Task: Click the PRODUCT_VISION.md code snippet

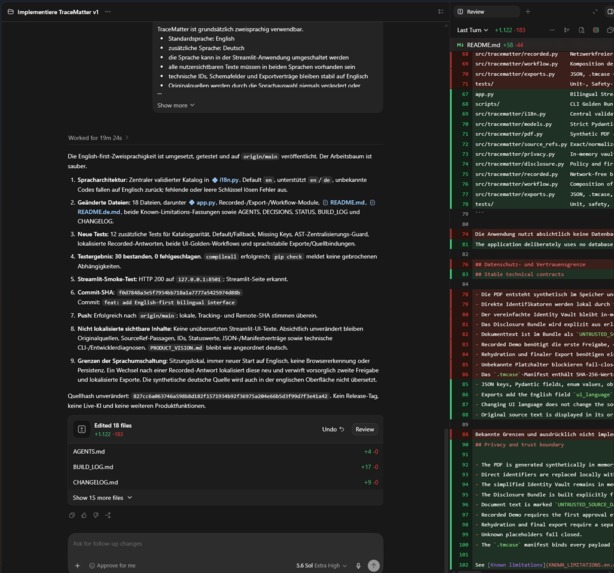Action: pyautogui.click(x=176, y=348)
